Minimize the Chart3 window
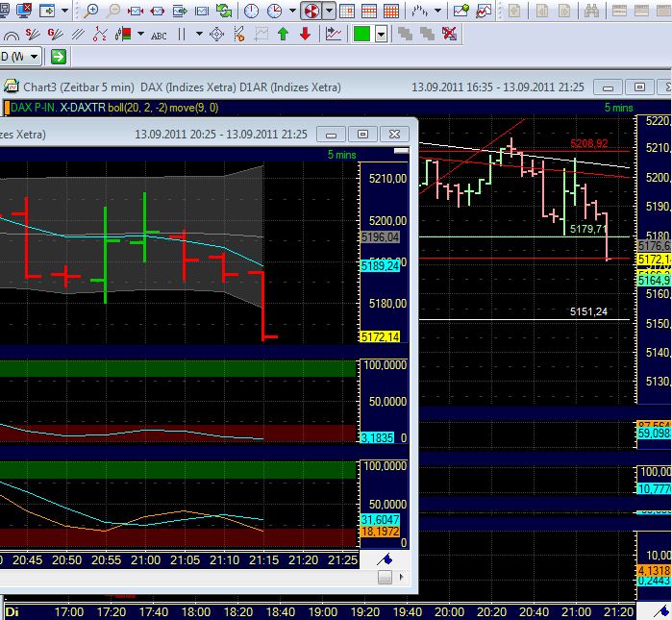The image size is (672, 620). (608, 87)
